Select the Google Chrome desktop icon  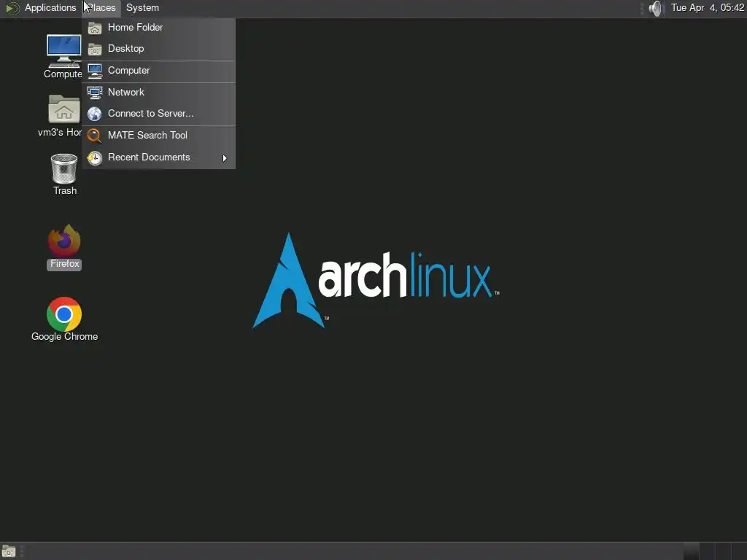64,314
